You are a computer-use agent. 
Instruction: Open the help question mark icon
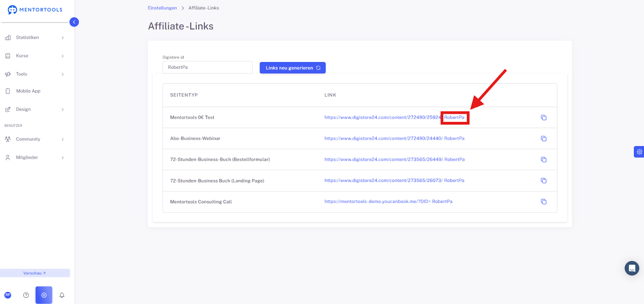click(x=26, y=295)
